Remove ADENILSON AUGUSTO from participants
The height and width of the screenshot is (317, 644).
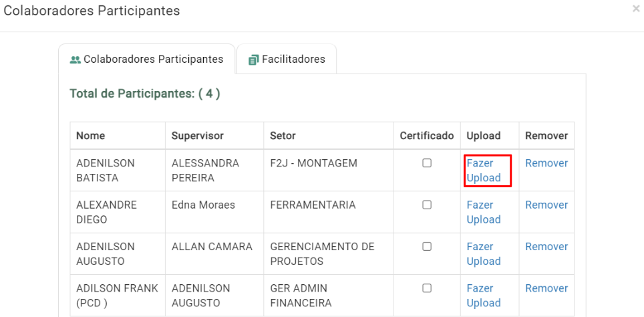point(546,246)
